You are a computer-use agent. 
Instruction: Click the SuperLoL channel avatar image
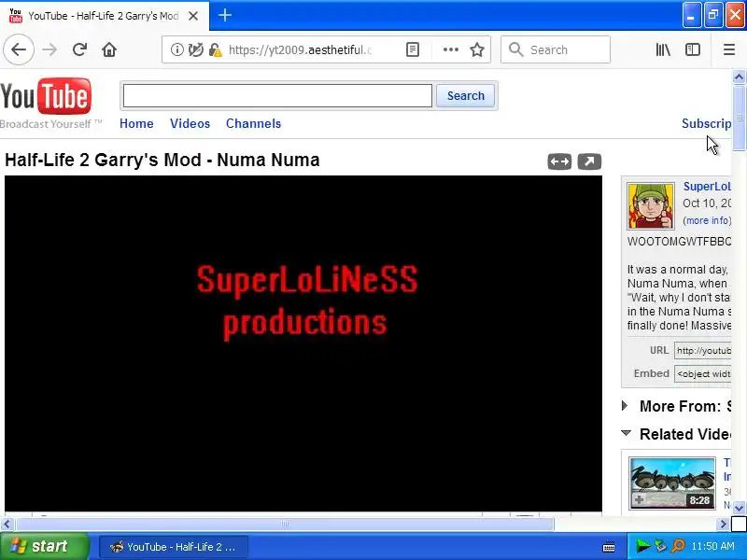(651, 205)
